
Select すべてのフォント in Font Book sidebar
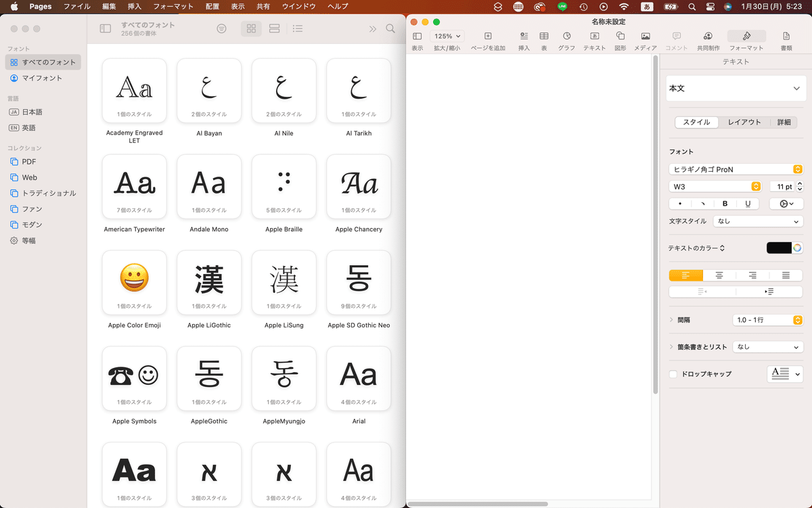click(x=43, y=62)
